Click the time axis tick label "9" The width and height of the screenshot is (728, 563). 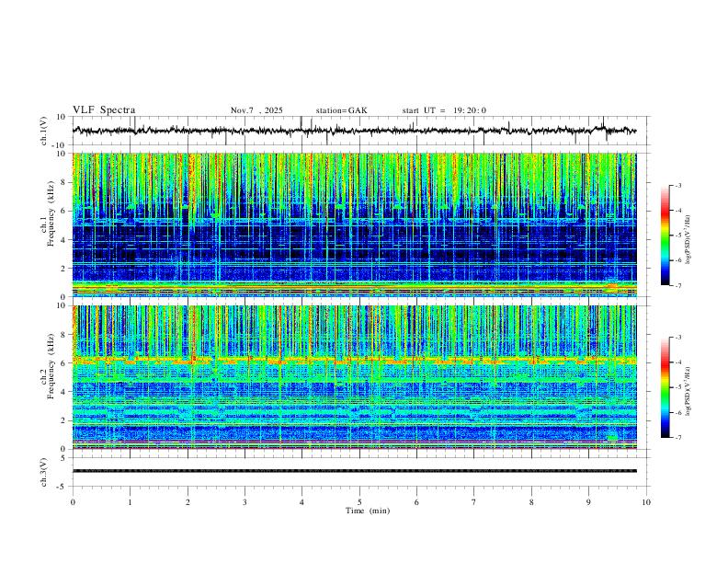(588, 502)
